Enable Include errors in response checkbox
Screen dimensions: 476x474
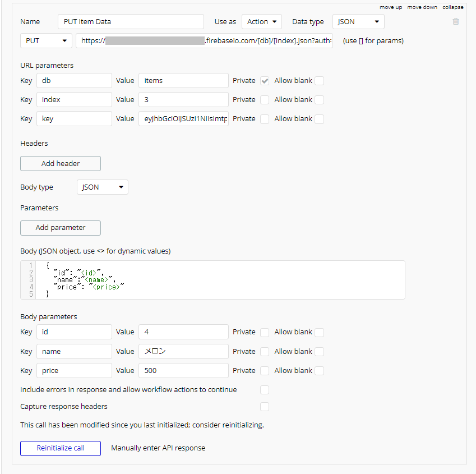coord(265,390)
